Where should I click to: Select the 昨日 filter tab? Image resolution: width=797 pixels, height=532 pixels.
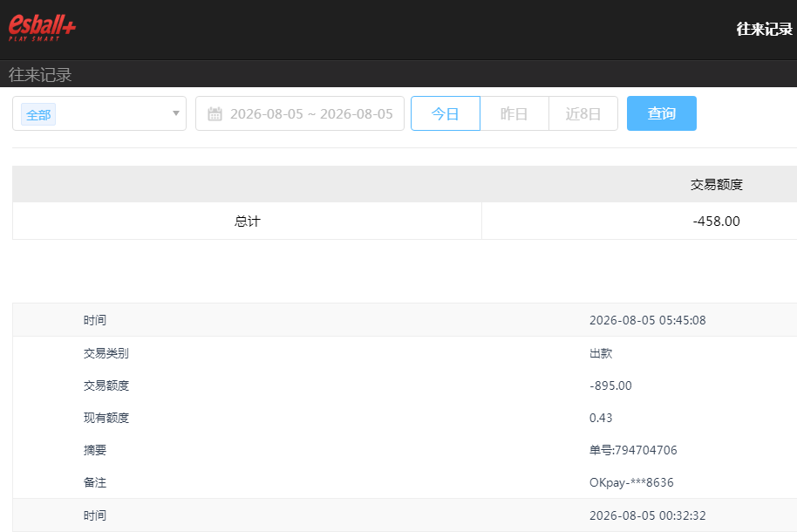click(514, 113)
